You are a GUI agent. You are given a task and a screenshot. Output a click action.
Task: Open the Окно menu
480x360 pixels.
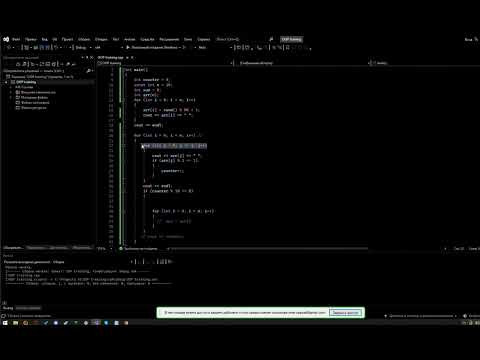tap(188, 39)
